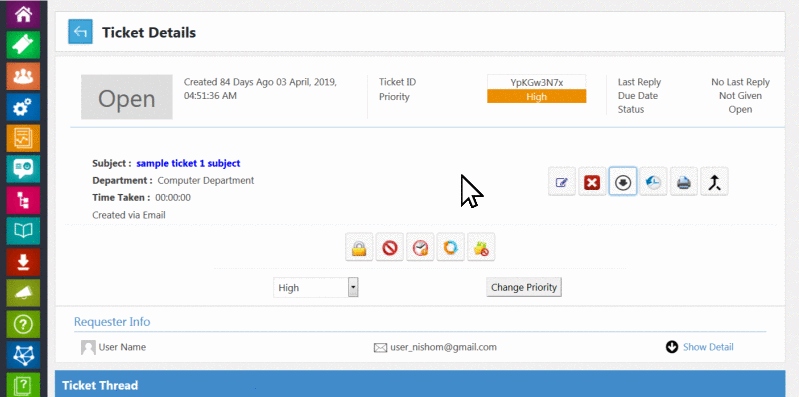Click the clock due date icon
The width and height of the screenshot is (799, 397).
[x=420, y=247]
